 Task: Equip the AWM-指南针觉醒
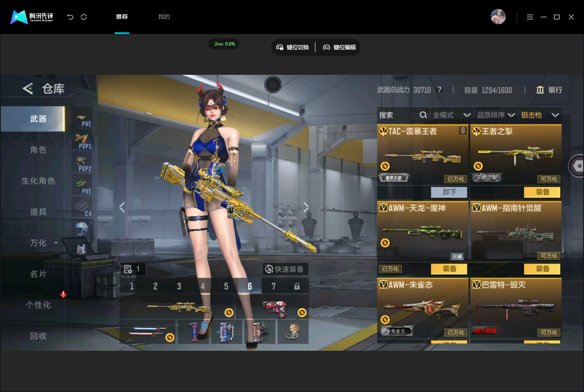coord(542,269)
